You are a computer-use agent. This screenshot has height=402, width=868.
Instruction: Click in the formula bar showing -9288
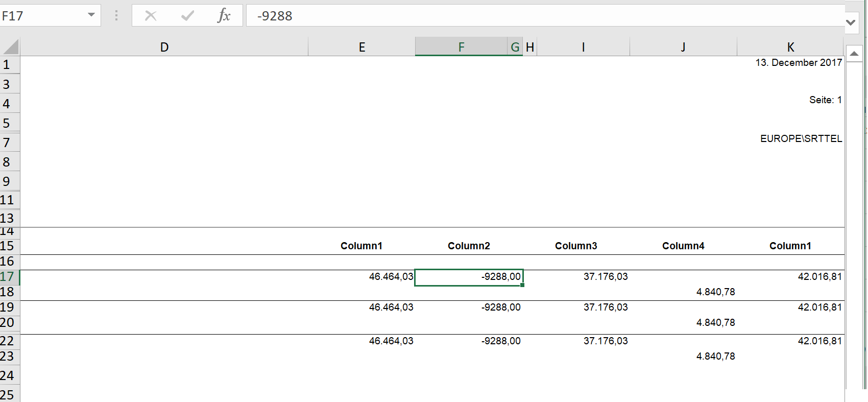pos(511,16)
